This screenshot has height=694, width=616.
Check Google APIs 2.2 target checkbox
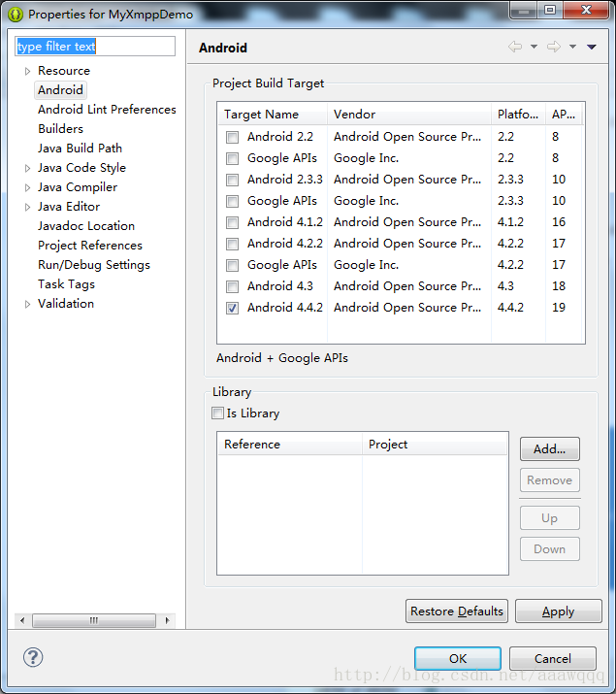pyautogui.click(x=232, y=158)
